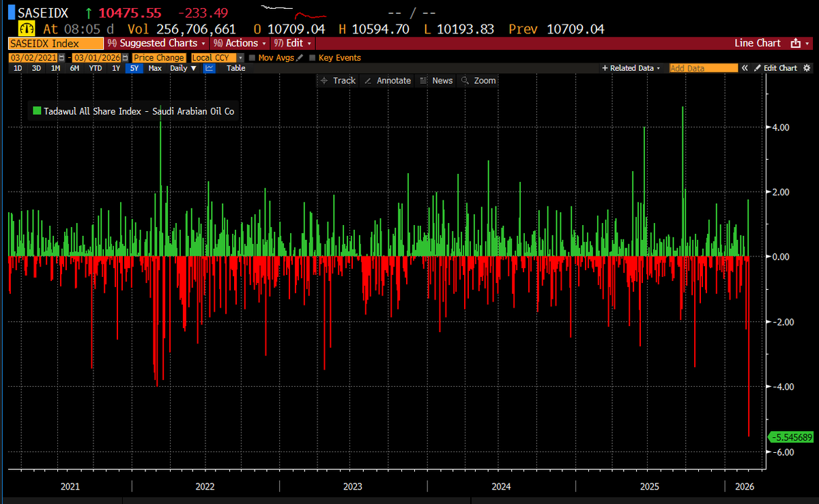Click the 2023 year axis label
The width and height of the screenshot is (819, 504).
pos(353,487)
